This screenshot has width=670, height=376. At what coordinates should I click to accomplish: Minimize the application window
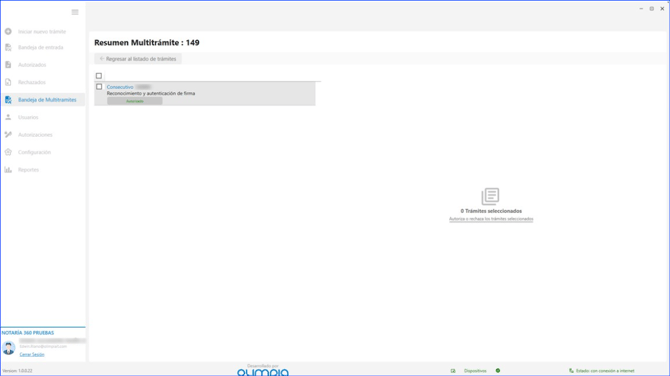pos(641,9)
